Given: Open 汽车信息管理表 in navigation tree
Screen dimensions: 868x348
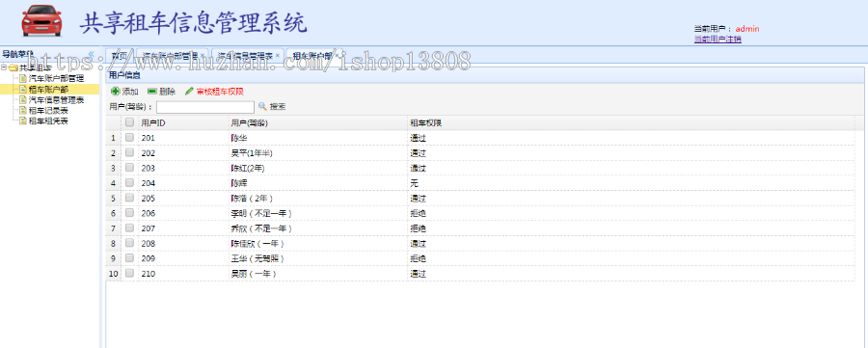Looking at the screenshot, I should point(56,99).
